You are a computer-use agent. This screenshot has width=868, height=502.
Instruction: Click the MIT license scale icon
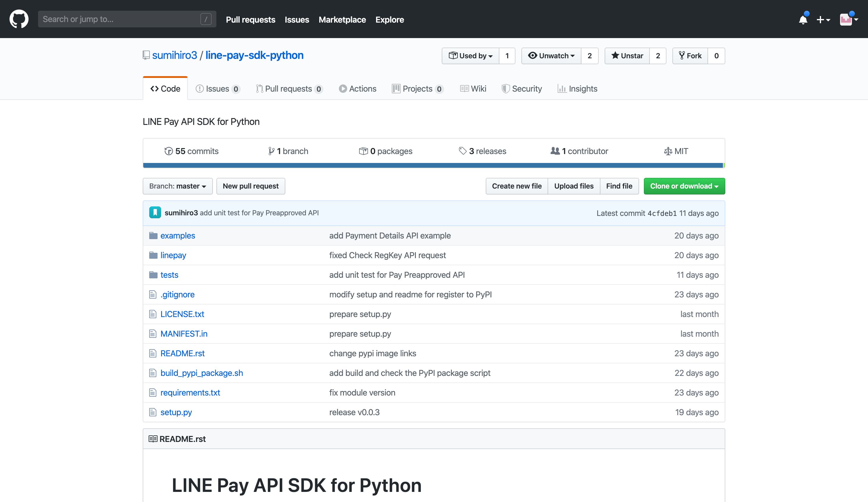667,150
